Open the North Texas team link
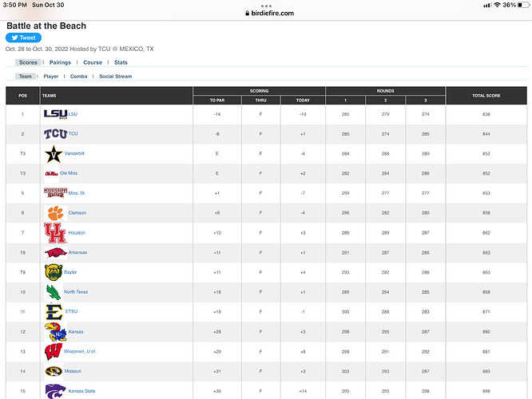 pos(76,291)
